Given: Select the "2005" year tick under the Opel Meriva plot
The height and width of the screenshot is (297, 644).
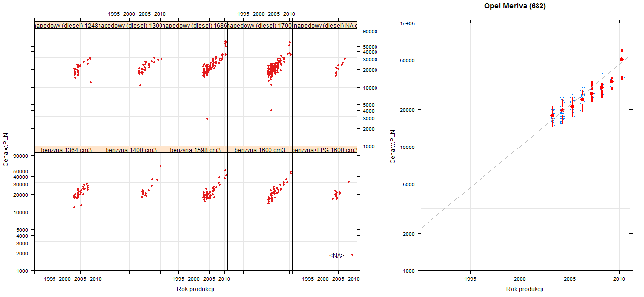Looking at the screenshot, I should tap(570, 279).
